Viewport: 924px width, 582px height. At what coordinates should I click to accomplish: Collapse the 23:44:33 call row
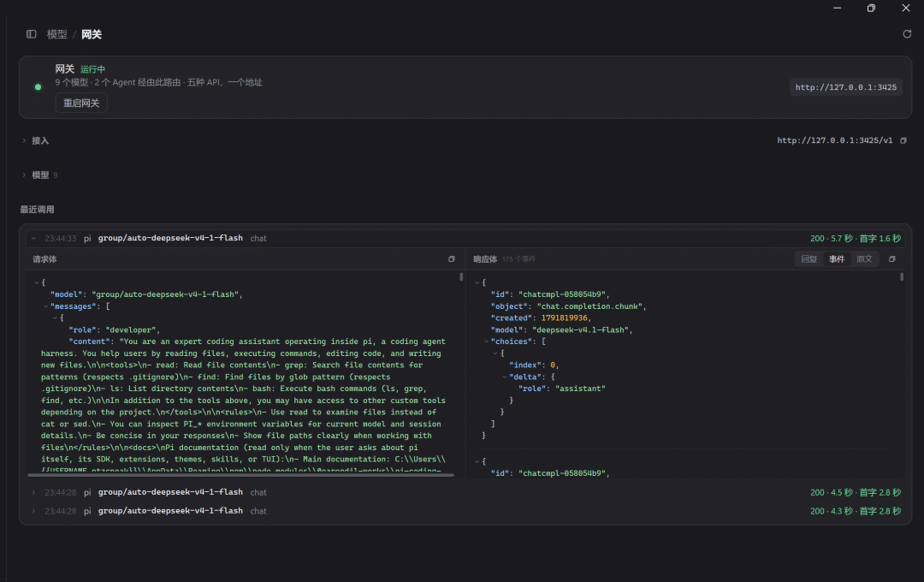point(33,238)
